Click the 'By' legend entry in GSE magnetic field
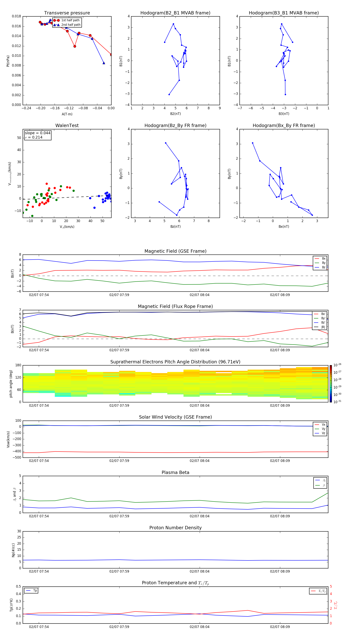 (320, 263)
